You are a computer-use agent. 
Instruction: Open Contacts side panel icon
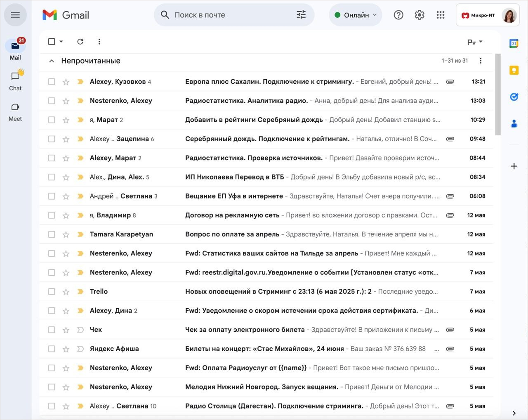point(514,123)
